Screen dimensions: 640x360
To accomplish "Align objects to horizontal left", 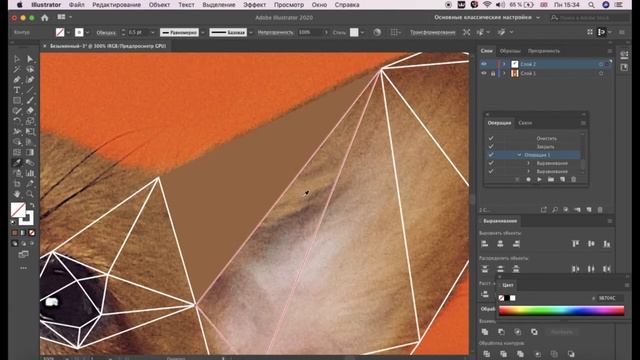I will coord(484,244).
